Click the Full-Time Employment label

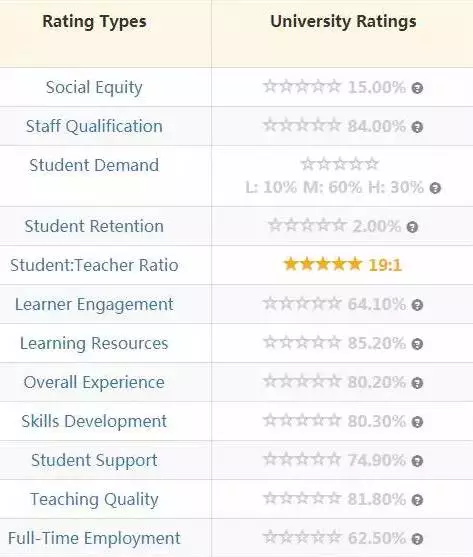point(94,538)
